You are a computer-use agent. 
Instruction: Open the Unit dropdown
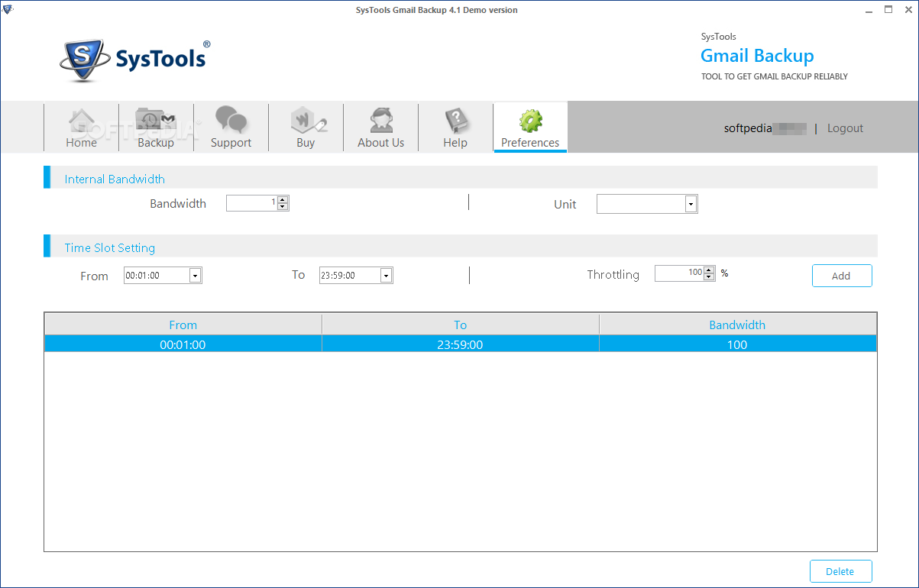tap(647, 204)
